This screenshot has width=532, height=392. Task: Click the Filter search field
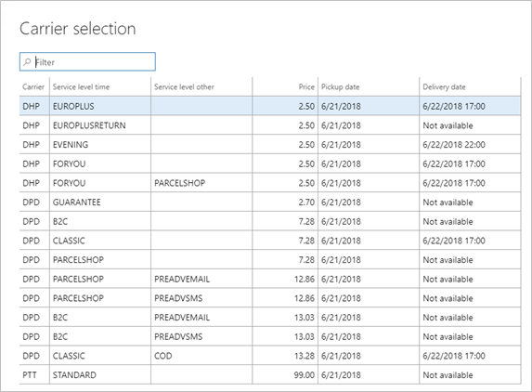[87, 61]
